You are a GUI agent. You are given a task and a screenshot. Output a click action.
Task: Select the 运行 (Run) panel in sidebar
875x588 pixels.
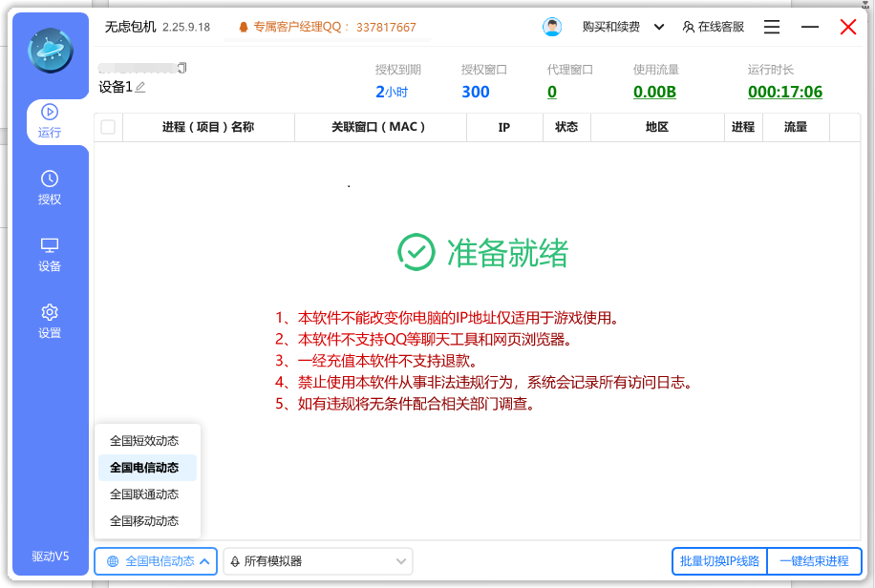click(50, 122)
